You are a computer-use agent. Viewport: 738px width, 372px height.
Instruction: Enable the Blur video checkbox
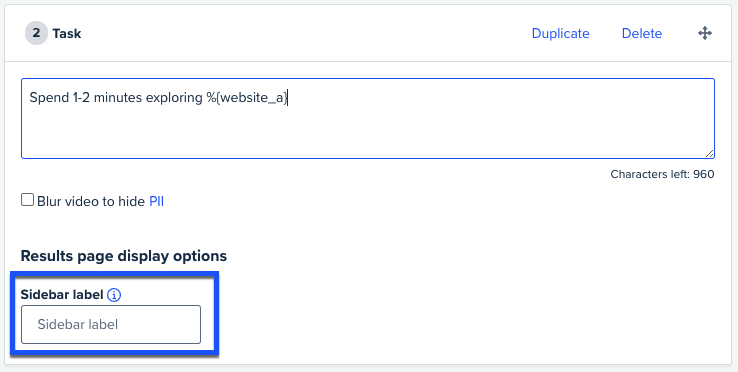pos(27,200)
